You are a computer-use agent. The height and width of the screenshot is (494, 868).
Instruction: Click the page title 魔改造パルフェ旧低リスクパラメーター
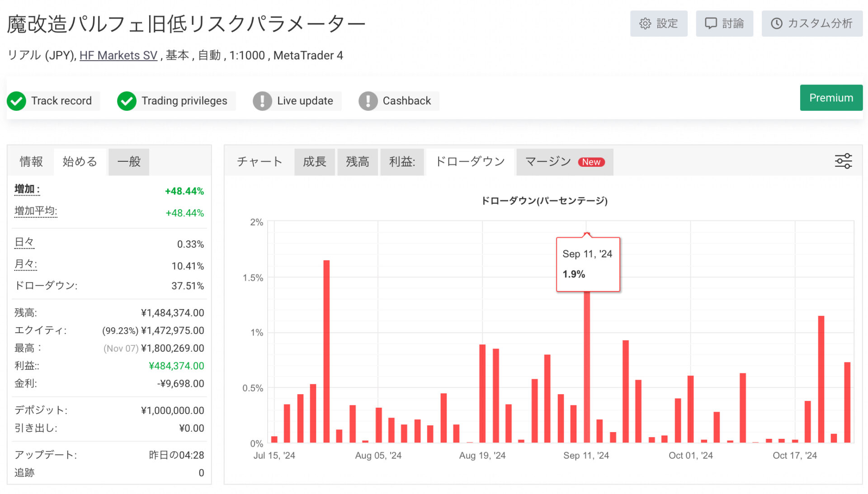186,24
